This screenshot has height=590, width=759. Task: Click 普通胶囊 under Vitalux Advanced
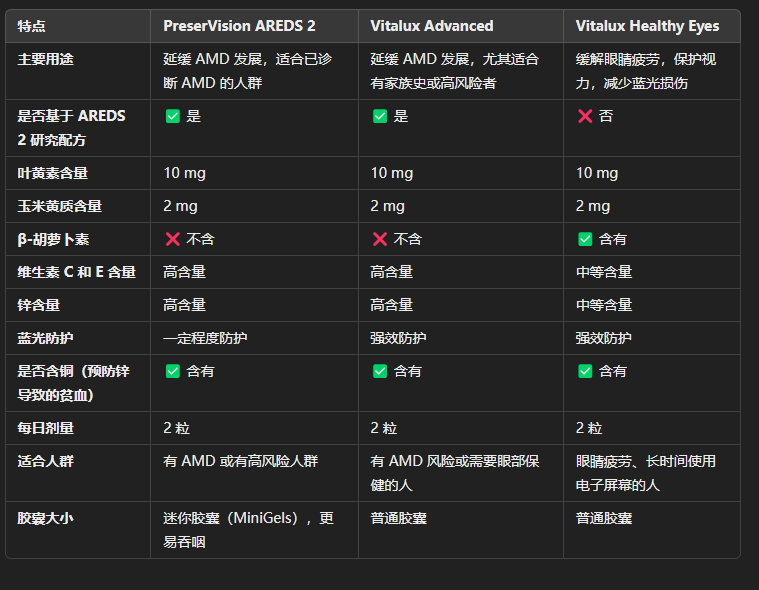(x=398, y=518)
